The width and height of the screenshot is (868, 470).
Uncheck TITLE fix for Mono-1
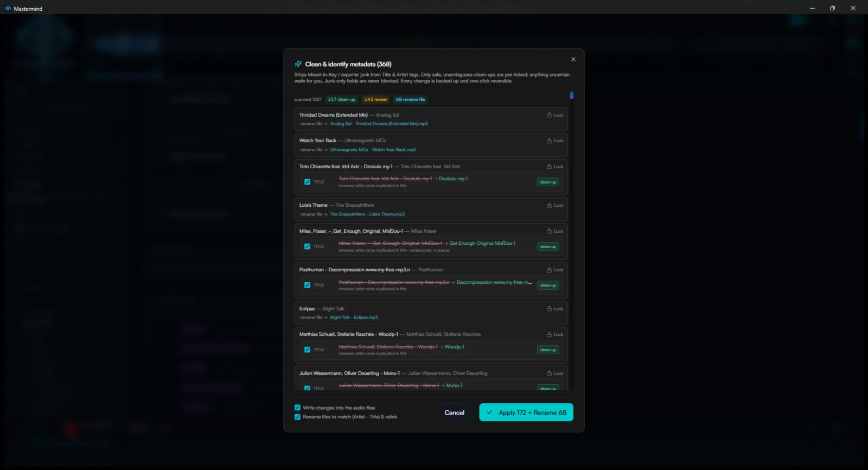tap(308, 388)
